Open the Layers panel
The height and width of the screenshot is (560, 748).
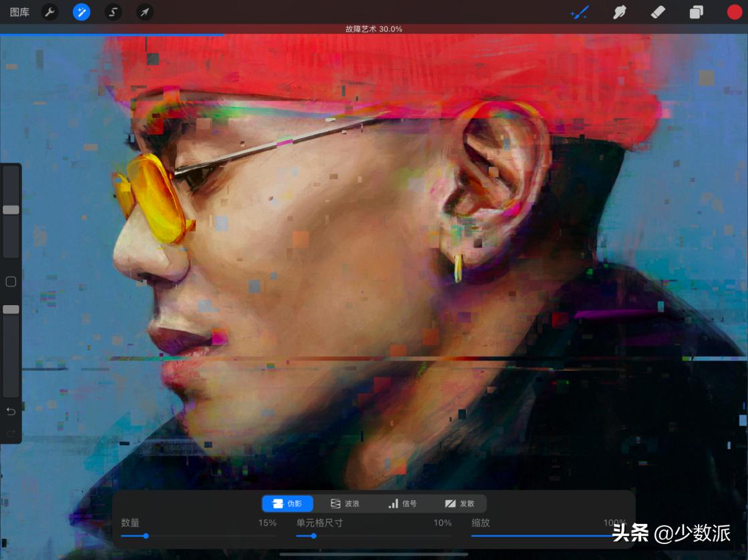point(697,12)
